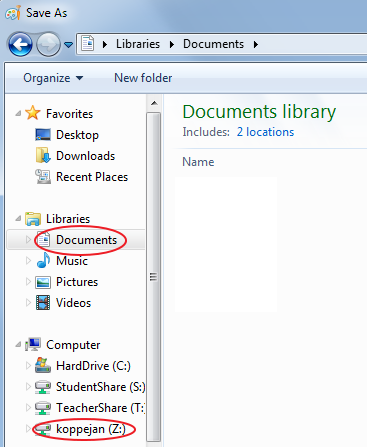The image size is (367, 447).
Task: Click the Pictures library icon
Action: pos(43,282)
